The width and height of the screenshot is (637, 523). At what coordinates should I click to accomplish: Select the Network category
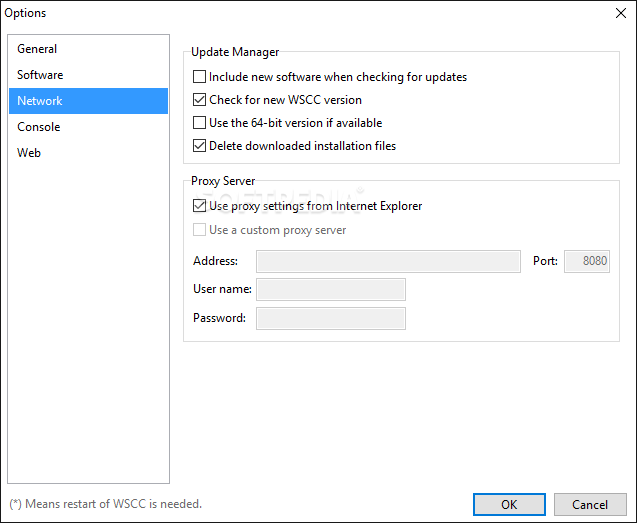pos(40,101)
